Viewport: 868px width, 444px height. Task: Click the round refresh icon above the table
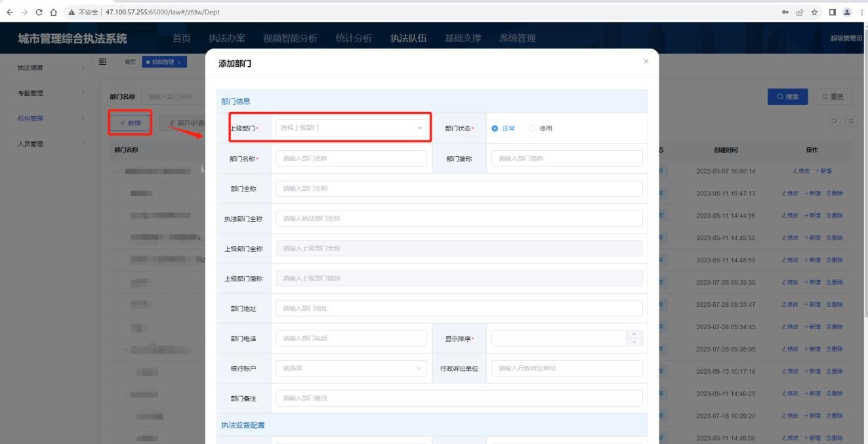pos(851,121)
